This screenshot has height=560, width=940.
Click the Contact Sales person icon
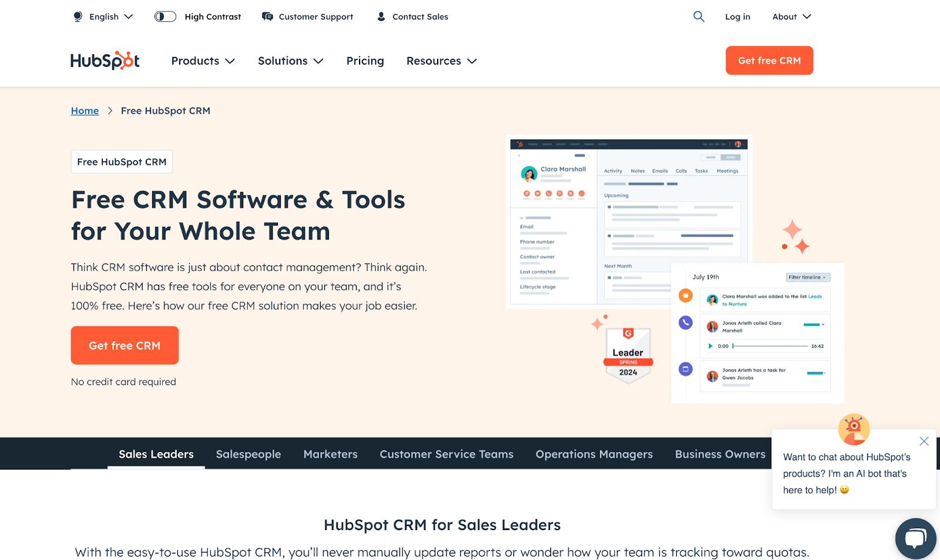pos(381,16)
